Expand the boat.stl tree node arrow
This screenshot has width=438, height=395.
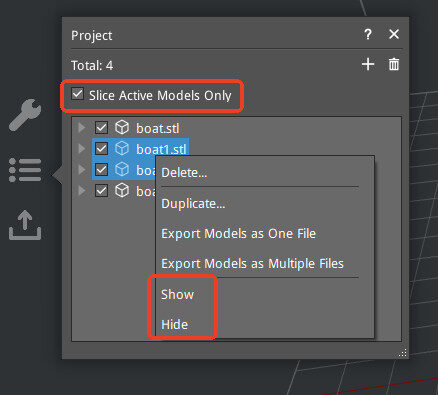click(x=82, y=128)
